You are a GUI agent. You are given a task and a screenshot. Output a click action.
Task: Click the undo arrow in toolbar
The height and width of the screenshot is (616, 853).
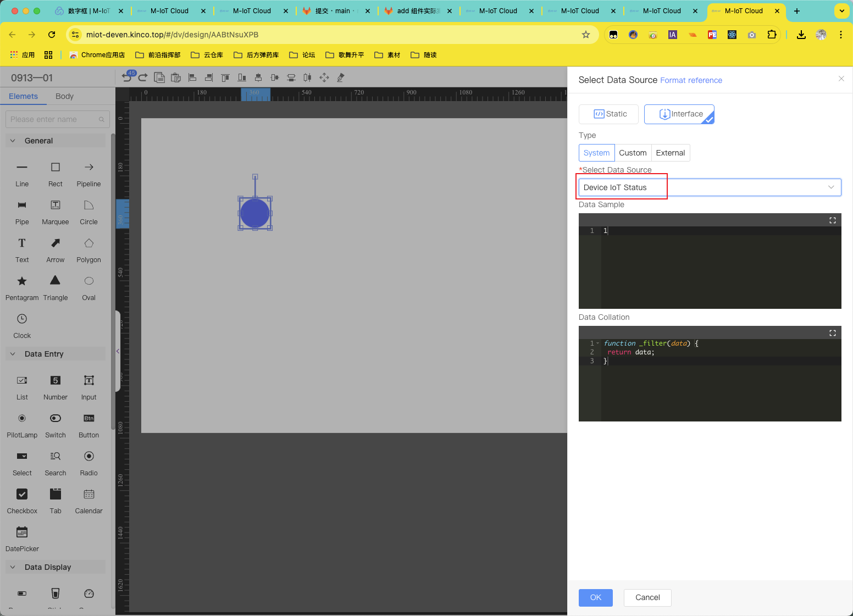coord(127,78)
